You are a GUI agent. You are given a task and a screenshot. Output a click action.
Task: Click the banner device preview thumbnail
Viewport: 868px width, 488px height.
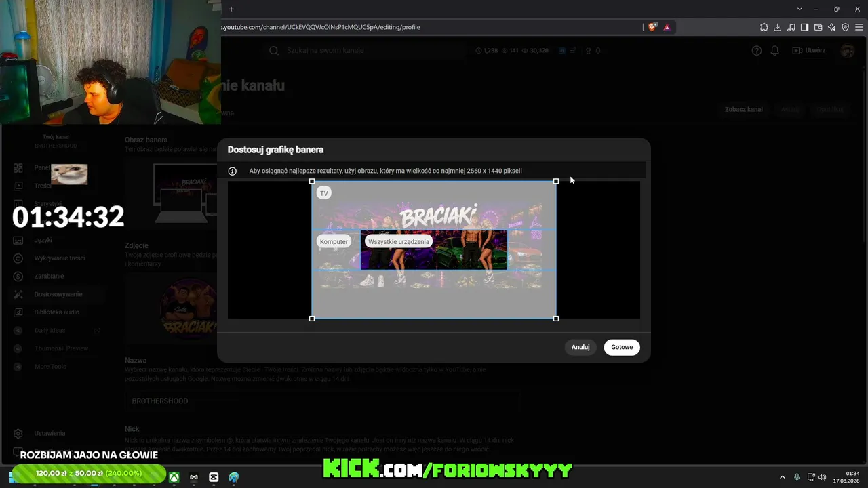tap(186, 194)
